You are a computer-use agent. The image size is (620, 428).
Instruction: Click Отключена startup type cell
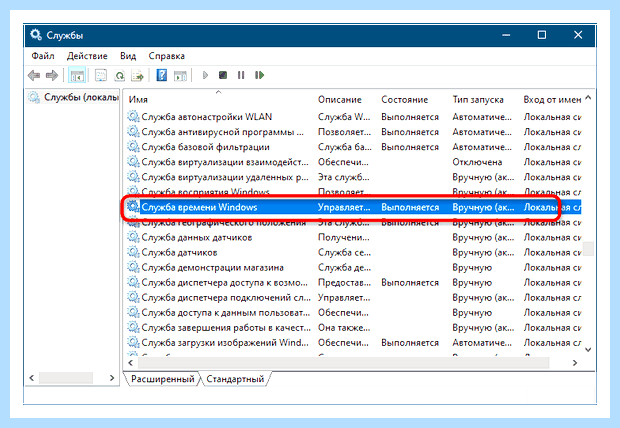[477, 162]
